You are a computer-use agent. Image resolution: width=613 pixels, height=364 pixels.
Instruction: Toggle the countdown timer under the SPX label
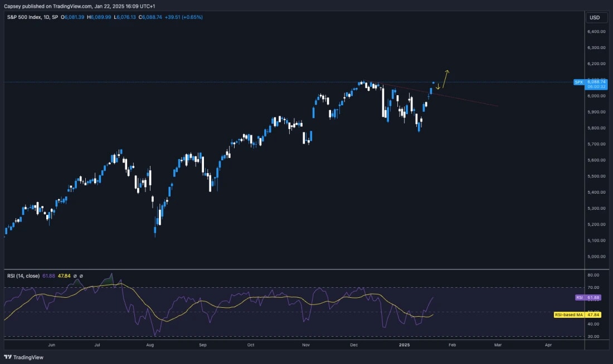click(596, 87)
